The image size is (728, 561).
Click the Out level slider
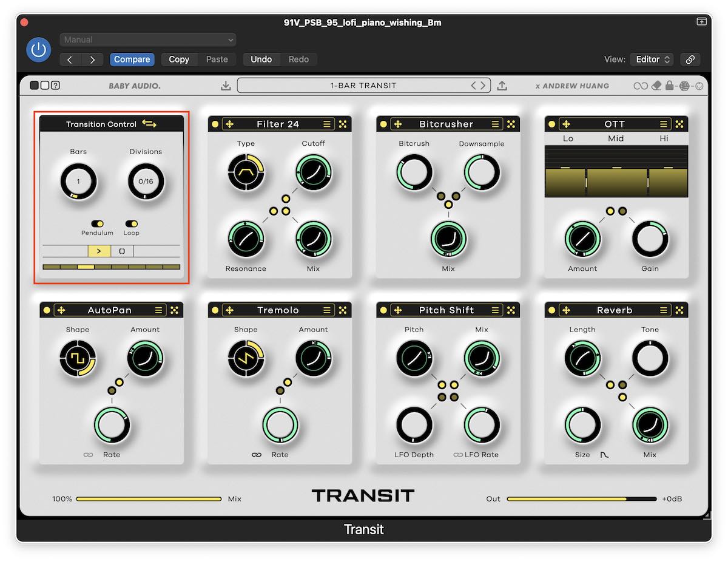(x=582, y=499)
